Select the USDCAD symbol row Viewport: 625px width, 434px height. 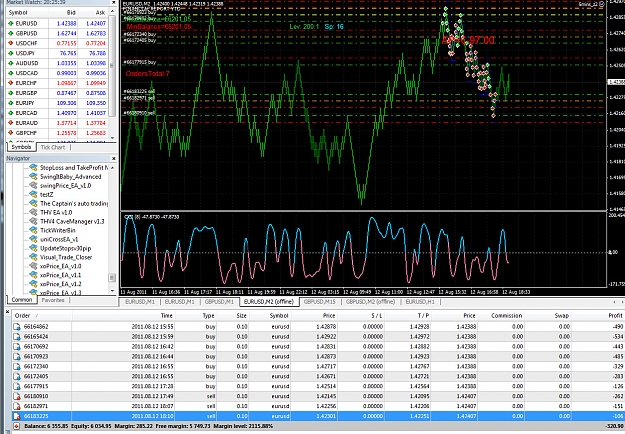click(x=57, y=73)
